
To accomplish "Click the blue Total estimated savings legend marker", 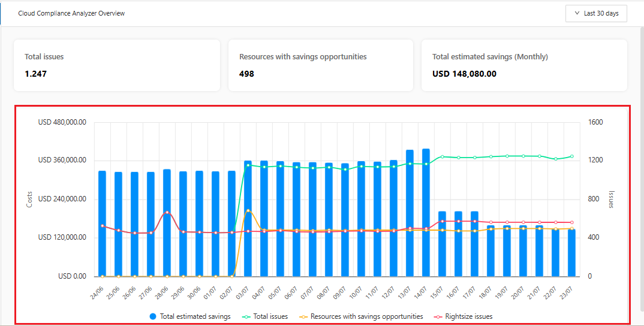I will coord(152,316).
